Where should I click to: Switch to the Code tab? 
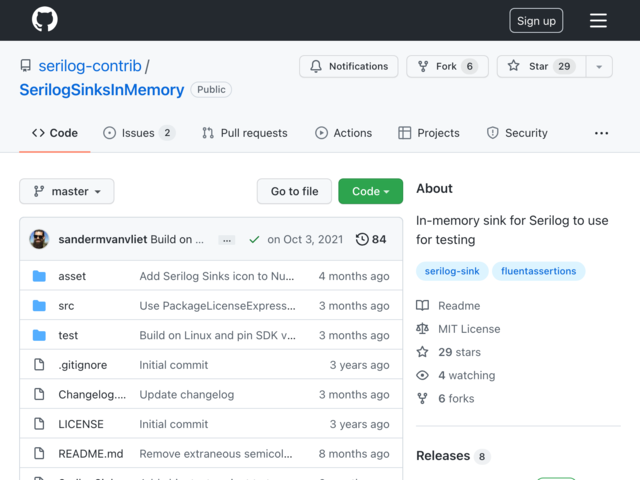coord(55,133)
